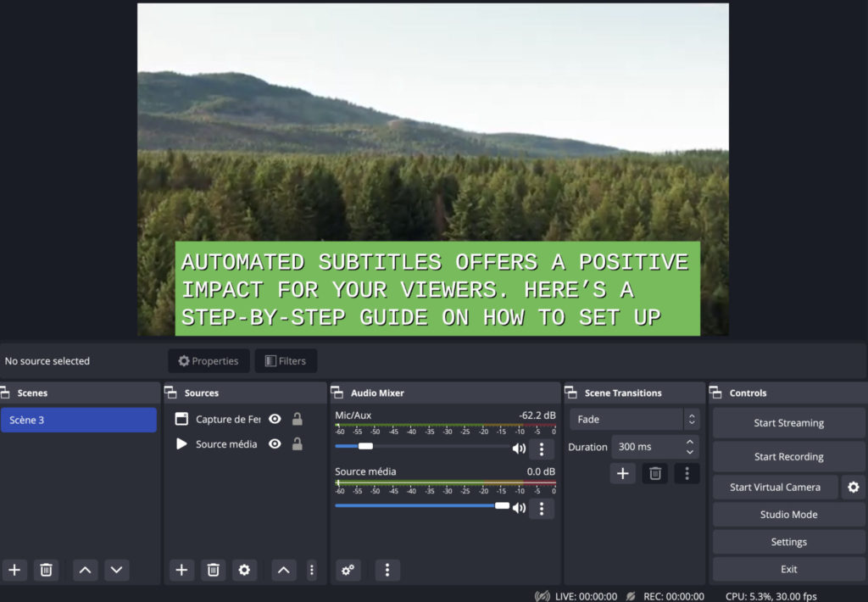Open the Sources panel extra options menu
Viewport: 868px width, 602px height.
[x=313, y=570]
